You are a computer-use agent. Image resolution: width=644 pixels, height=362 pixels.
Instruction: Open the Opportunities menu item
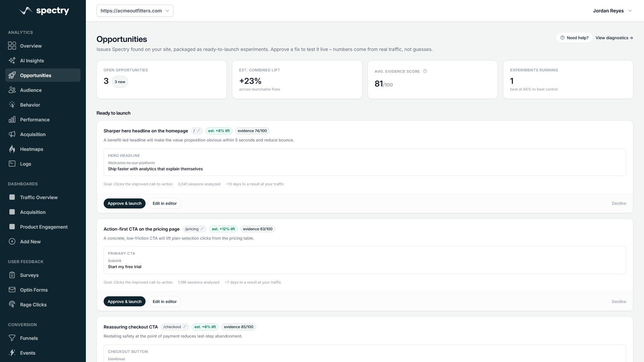[43, 75]
